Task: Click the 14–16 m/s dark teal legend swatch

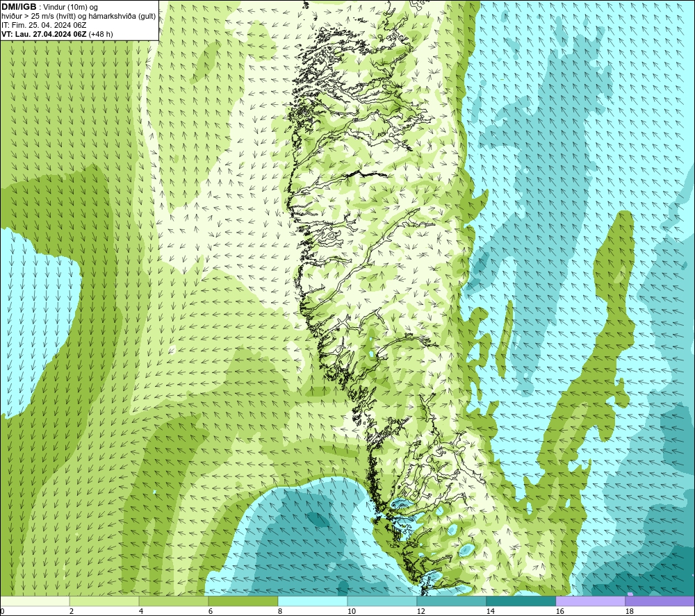Action: (x=521, y=601)
